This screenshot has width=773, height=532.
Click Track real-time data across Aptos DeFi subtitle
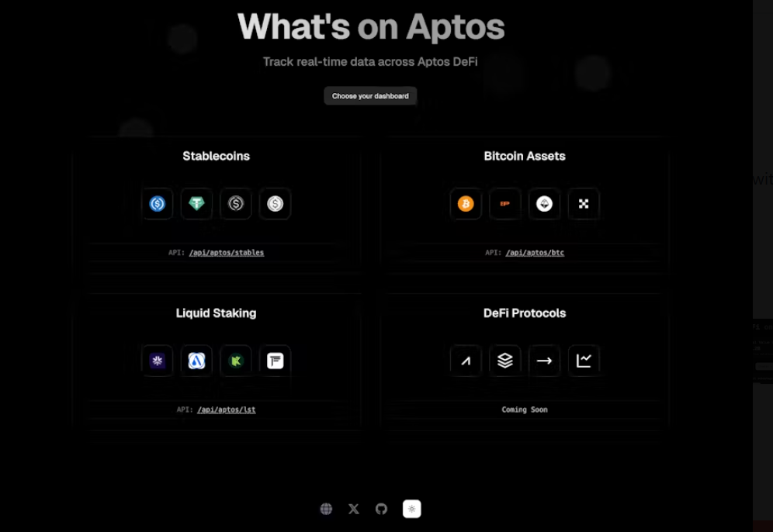[370, 62]
